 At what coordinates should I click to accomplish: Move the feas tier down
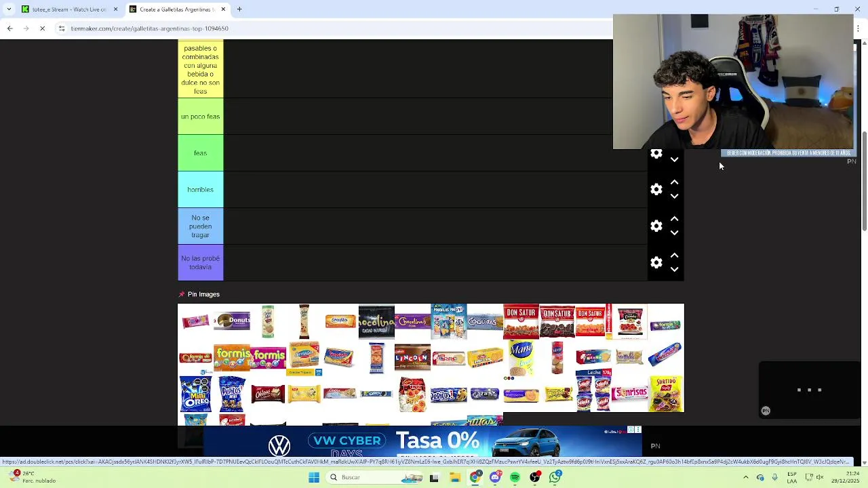pos(674,160)
